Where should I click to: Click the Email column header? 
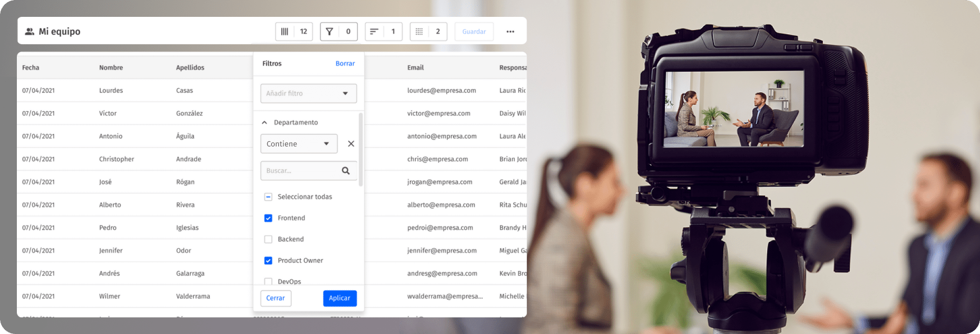(415, 67)
